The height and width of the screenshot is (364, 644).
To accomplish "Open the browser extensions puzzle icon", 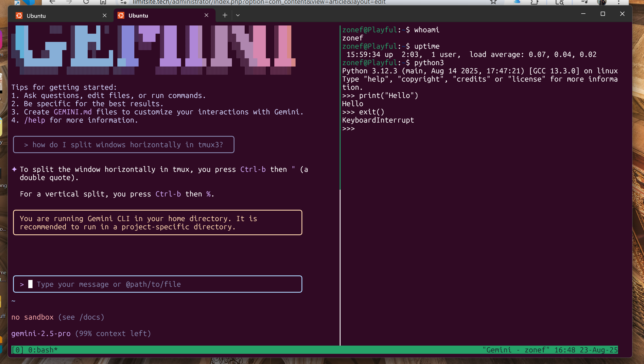I will click(x=534, y=2).
